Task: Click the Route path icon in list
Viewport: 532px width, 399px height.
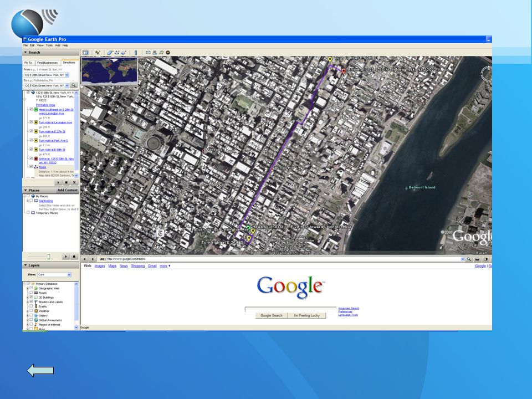Action: (36, 167)
